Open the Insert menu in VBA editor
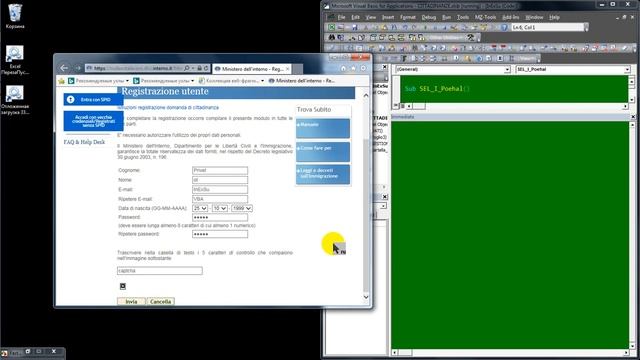Image resolution: width=640 pixels, height=360 pixels. [x=388, y=18]
